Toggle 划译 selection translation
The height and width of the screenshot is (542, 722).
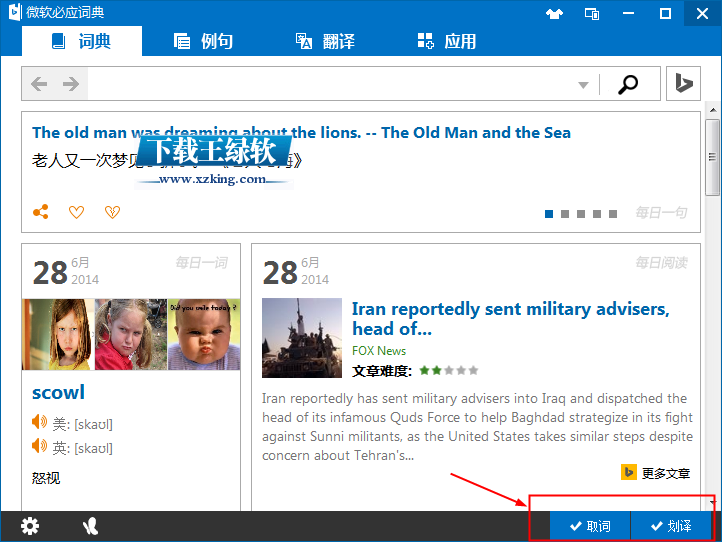671,525
